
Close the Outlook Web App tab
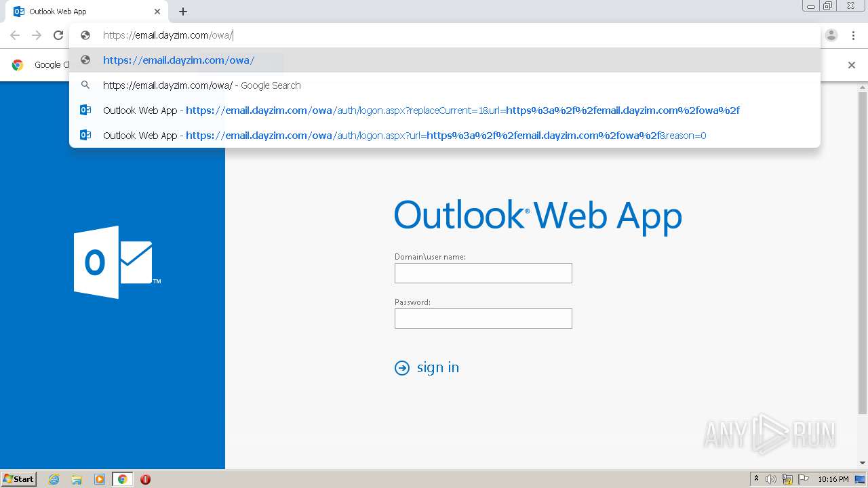click(x=157, y=12)
